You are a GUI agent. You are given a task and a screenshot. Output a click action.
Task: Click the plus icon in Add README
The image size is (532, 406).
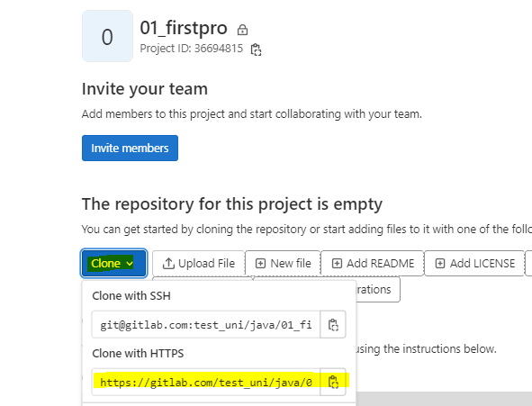click(337, 263)
